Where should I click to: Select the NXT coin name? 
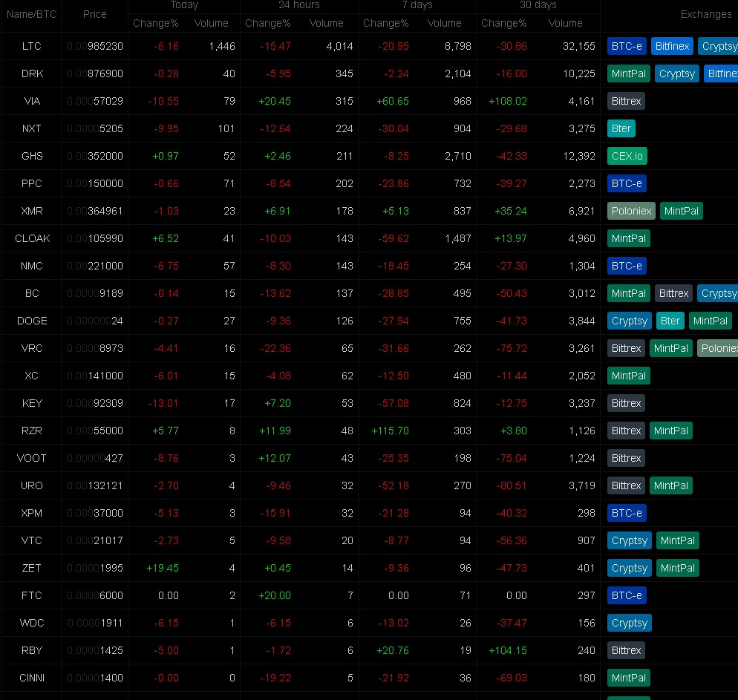[x=31, y=128]
